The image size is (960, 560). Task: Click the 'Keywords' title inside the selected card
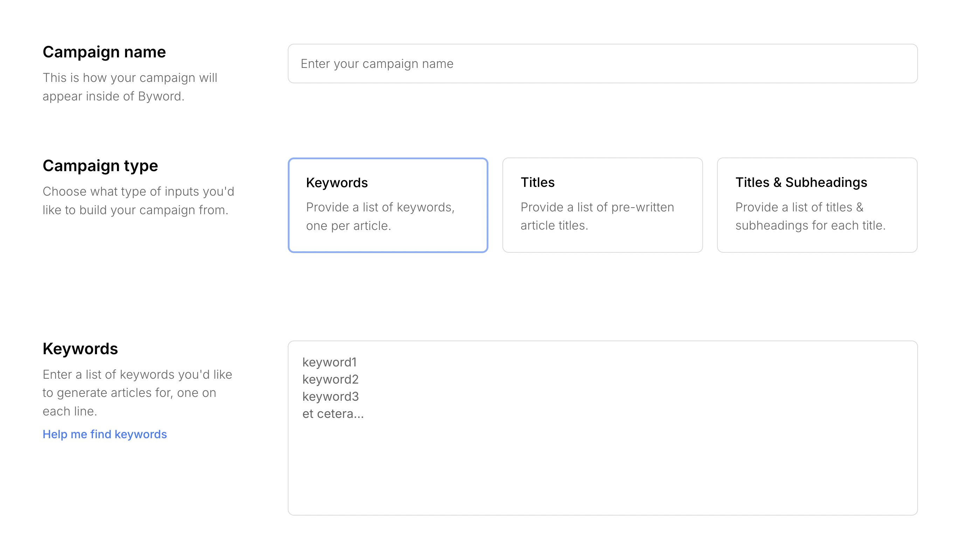point(336,183)
